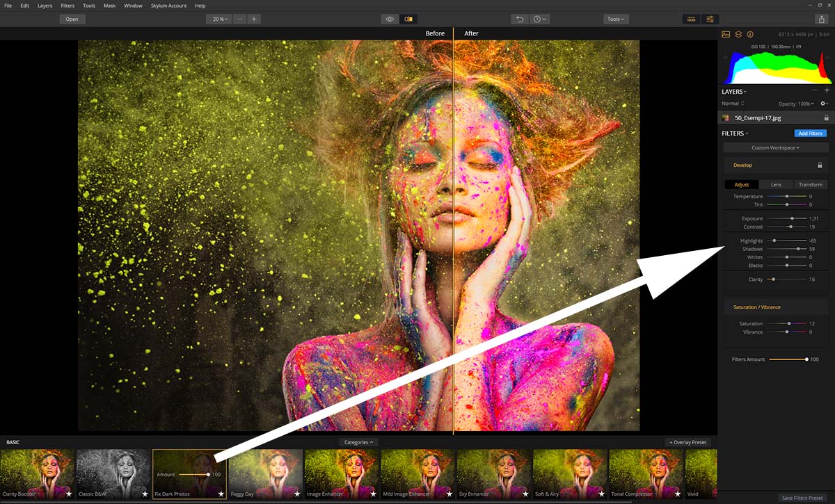Show the histogram panel icon
Image resolution: width=835 pixels, height=504 pixels.
pos(726,34)
